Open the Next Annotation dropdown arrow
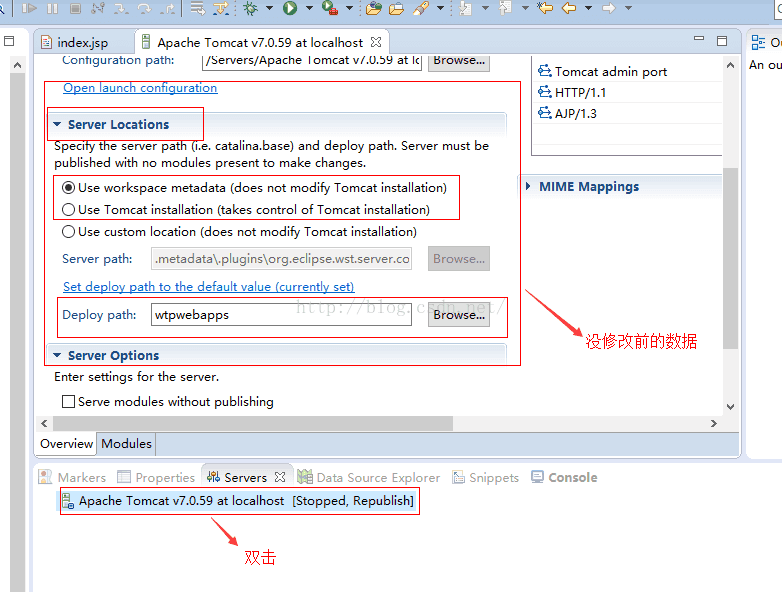The height and width of the screenshot is (592, 782). click(485, 8)
